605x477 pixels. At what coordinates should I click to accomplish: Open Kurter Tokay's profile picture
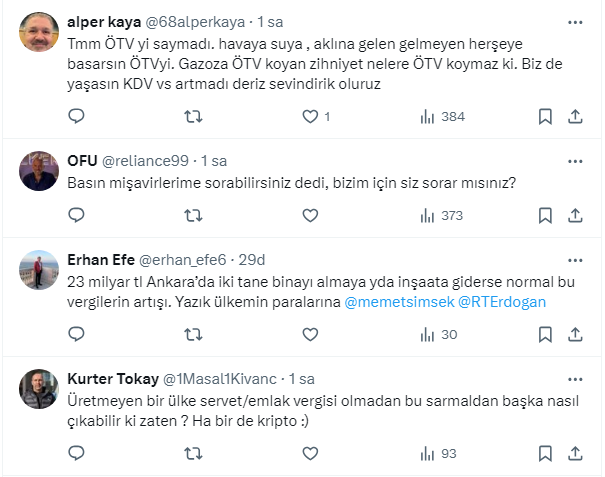pyautogui.click(x=39, y=389)
